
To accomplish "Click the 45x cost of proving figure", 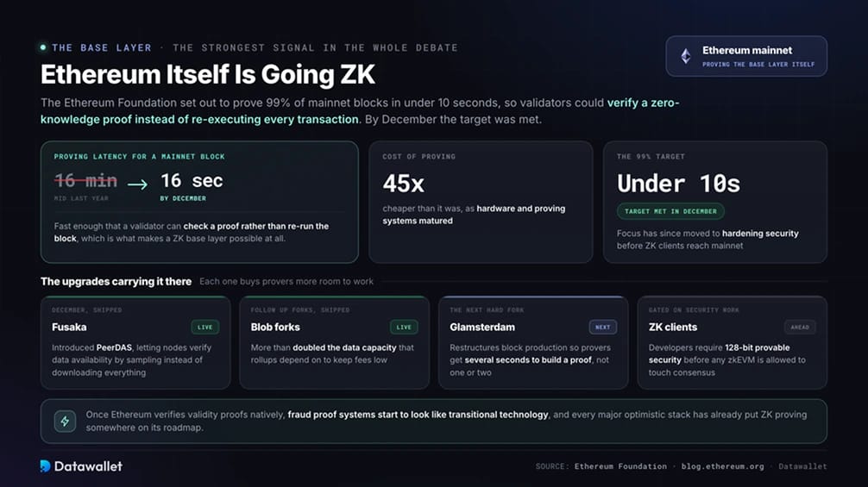I will coord(404,184).
